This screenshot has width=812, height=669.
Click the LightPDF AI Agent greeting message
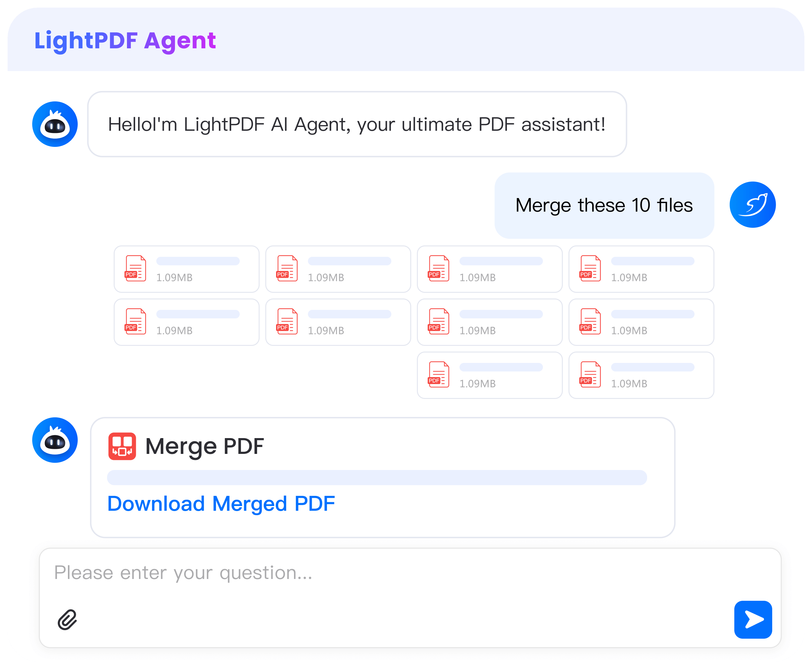tap(357, 124)
